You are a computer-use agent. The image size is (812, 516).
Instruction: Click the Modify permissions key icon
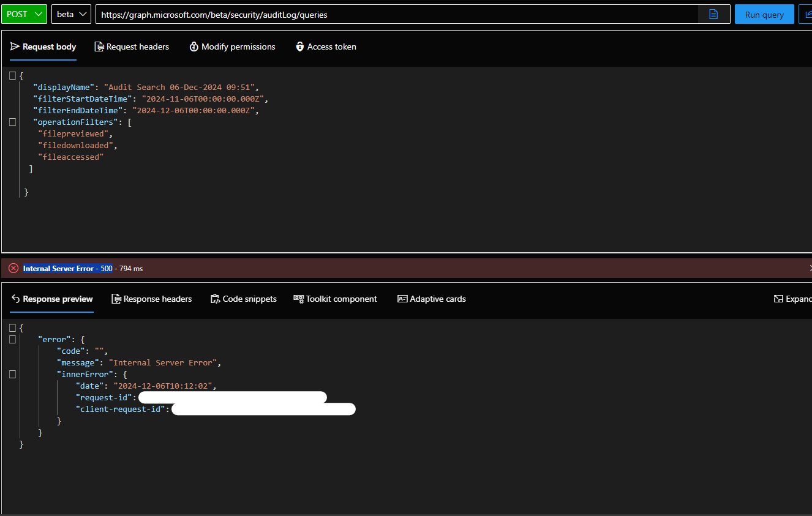pos(194,47)
